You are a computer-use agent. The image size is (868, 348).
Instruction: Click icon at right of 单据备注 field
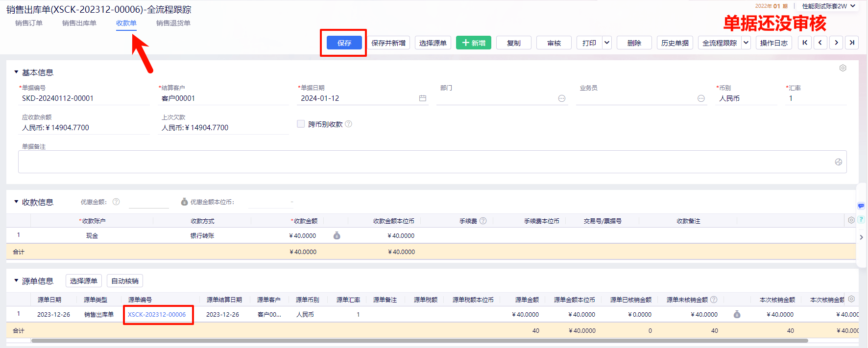click(838, 162)
